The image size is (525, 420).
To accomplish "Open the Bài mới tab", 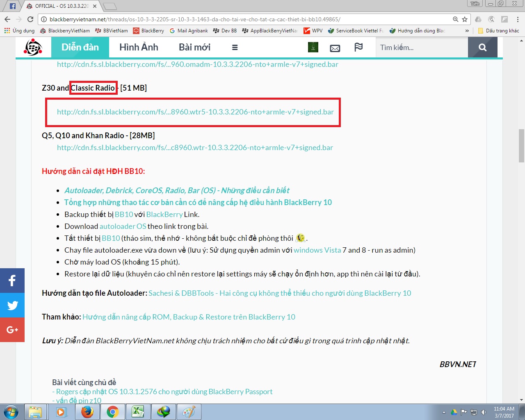I will (x=194, y=47).
